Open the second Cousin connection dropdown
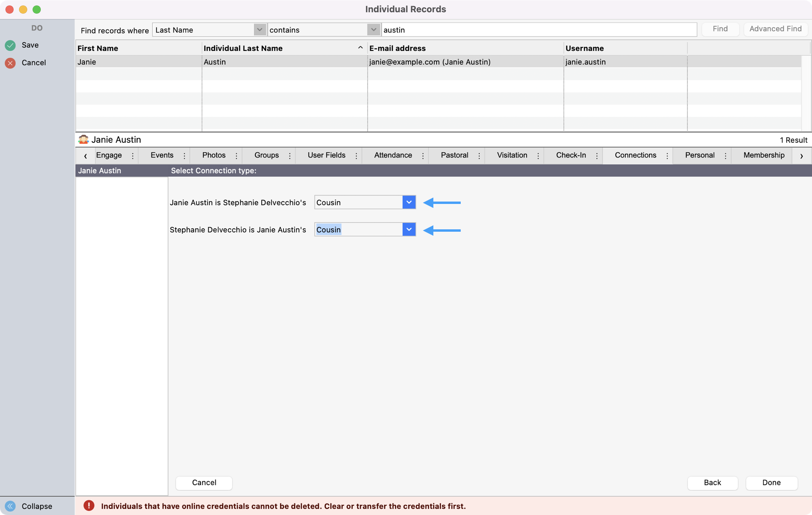This screenshot has width=812, height=515. 409,229
